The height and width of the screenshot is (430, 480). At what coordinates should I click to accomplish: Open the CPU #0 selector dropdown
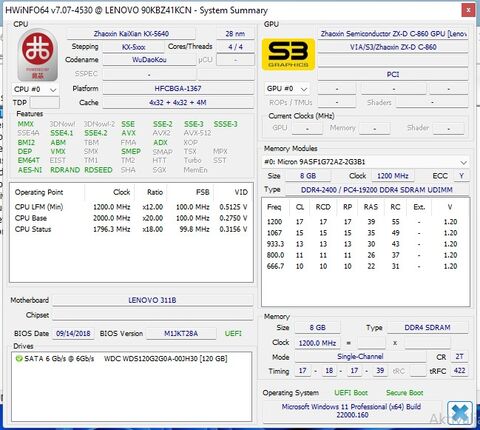pos(35,89)
